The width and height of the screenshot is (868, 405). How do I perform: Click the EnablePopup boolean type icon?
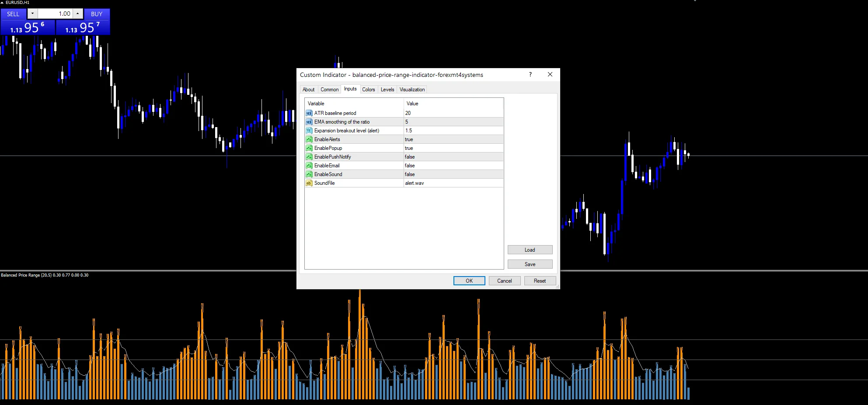309,148
